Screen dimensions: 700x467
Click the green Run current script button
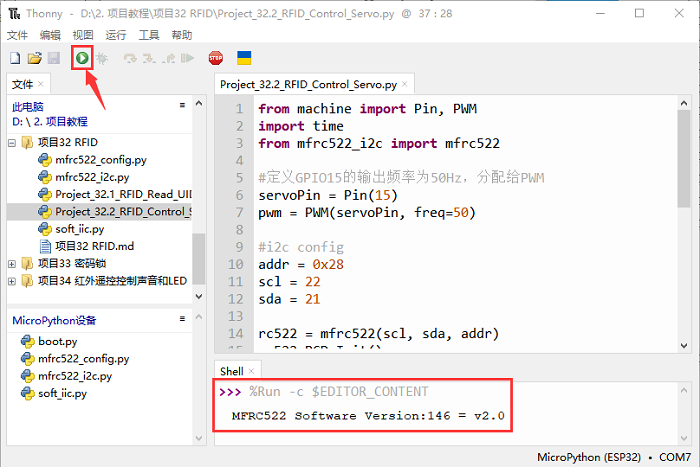coord(81,59)
